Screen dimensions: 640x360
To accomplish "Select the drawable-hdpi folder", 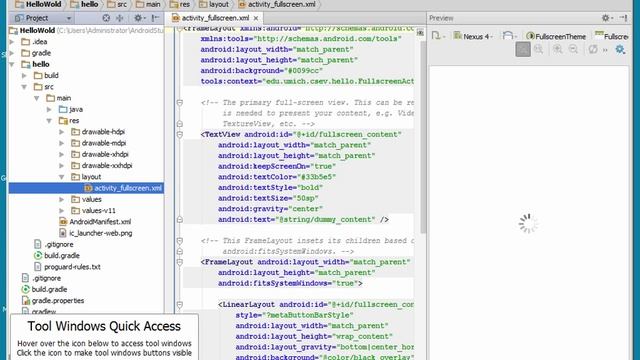I will coord(98,132).
